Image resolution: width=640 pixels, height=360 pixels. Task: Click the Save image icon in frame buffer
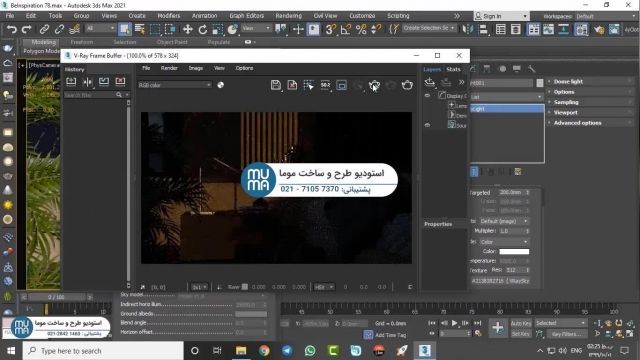tap(276, 85)
